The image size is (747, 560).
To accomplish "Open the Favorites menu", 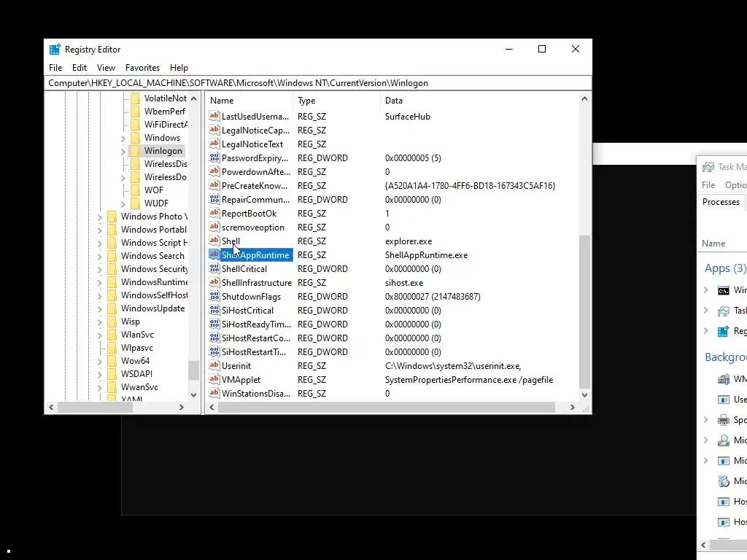I will tap(142, 68).
